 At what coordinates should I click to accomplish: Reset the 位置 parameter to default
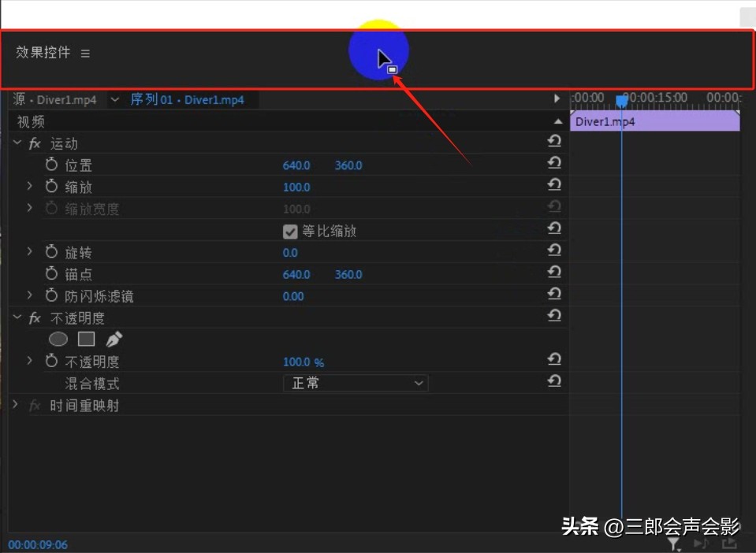(x=554, y=162)
